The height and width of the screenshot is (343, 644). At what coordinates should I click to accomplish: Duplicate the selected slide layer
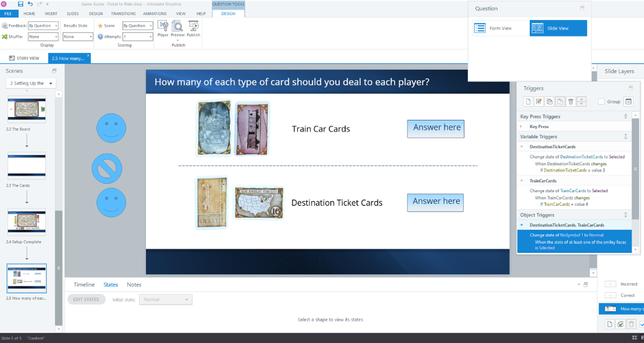tap(621, 324)
